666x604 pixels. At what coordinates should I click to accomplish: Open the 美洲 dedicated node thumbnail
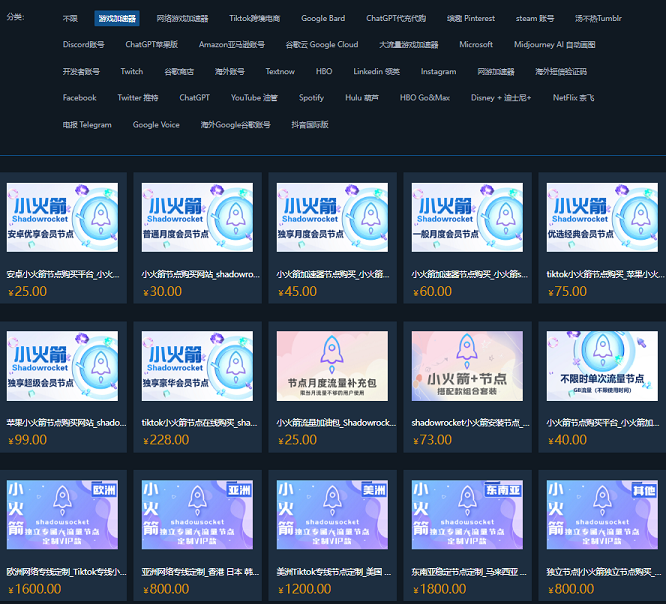(x=332, y=515)
